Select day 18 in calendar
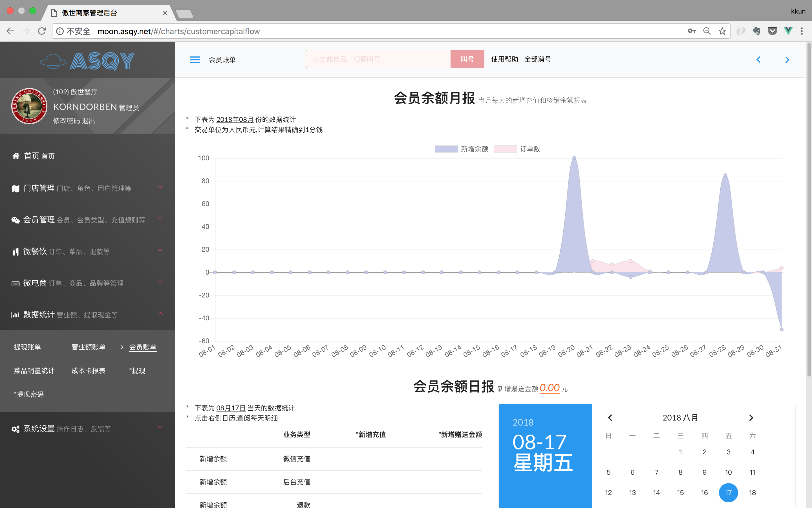 point(753,492)
